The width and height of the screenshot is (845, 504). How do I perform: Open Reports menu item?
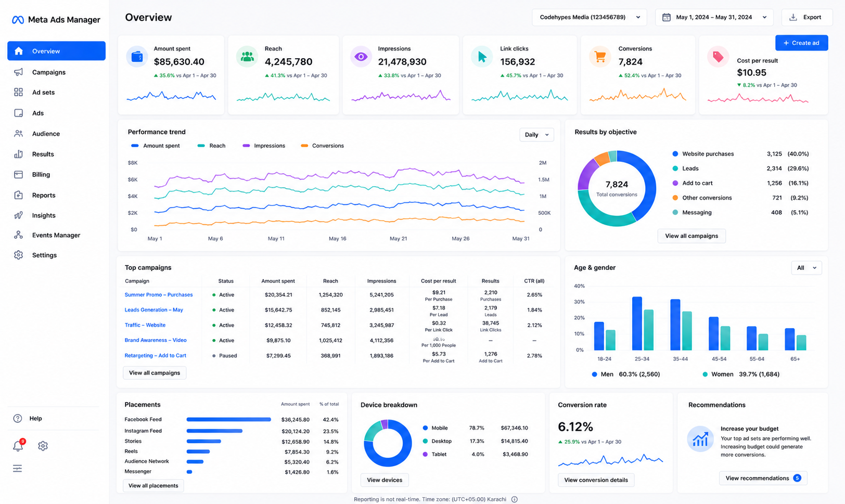pyautogui.click(x=56, y=195)
